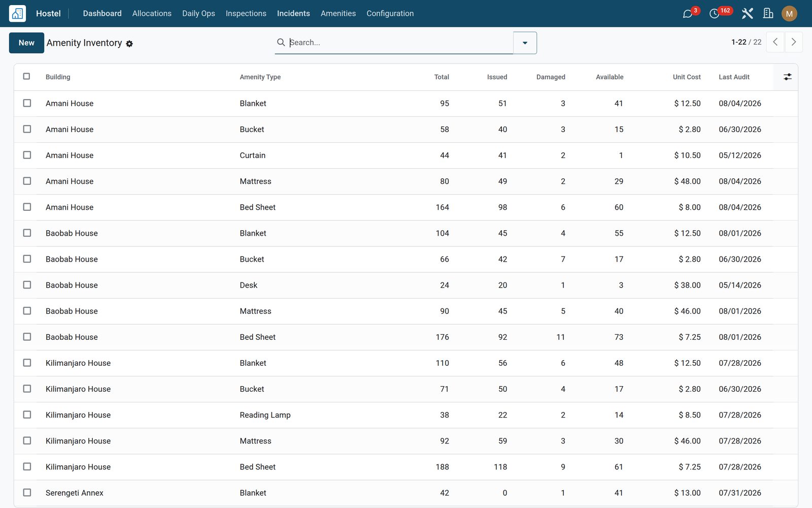Open the Daily Ops menu
This screenshot has height=508, width=812.
tap(198, 13)
